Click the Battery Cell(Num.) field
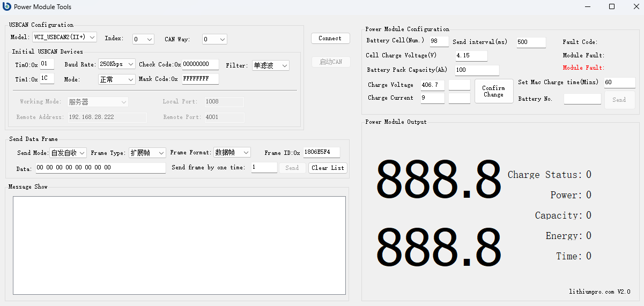 pos(439,42)
